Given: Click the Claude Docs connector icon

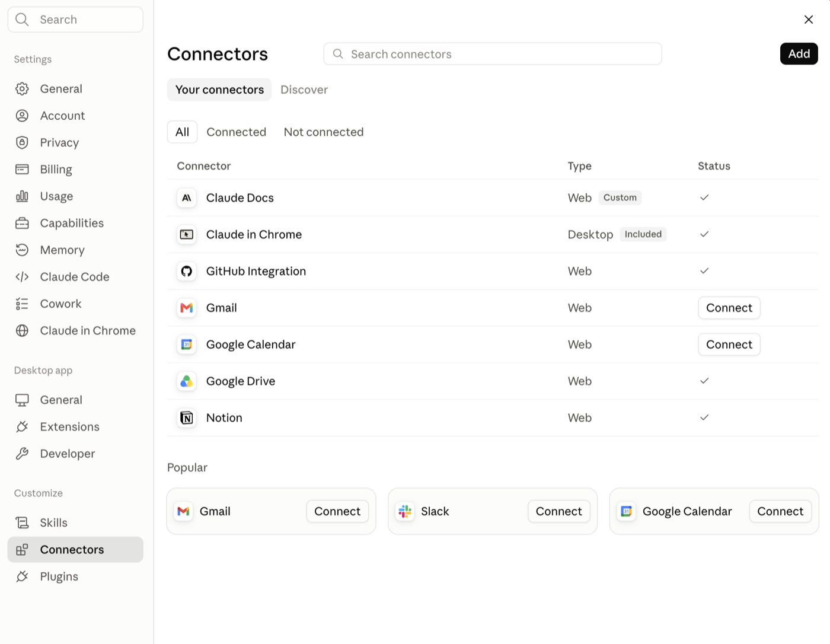Looking at the screenshot, I should (x=187, y=198).
